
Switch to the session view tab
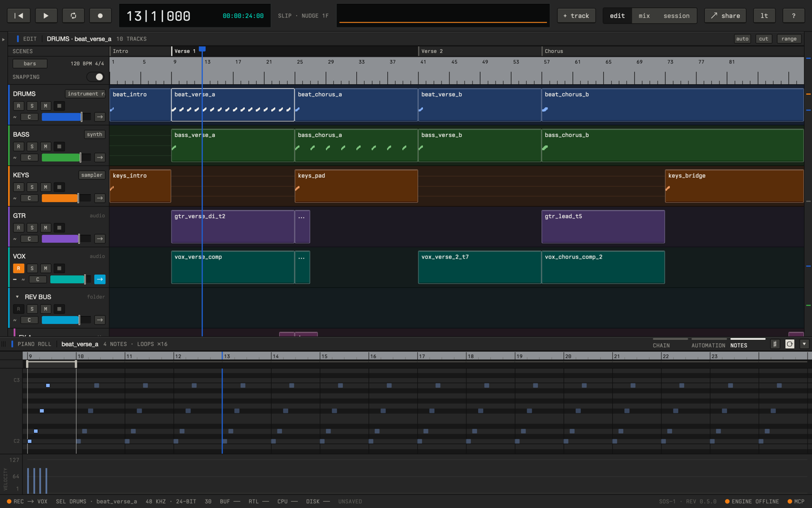pyautogui.click(x=676, y=16)
